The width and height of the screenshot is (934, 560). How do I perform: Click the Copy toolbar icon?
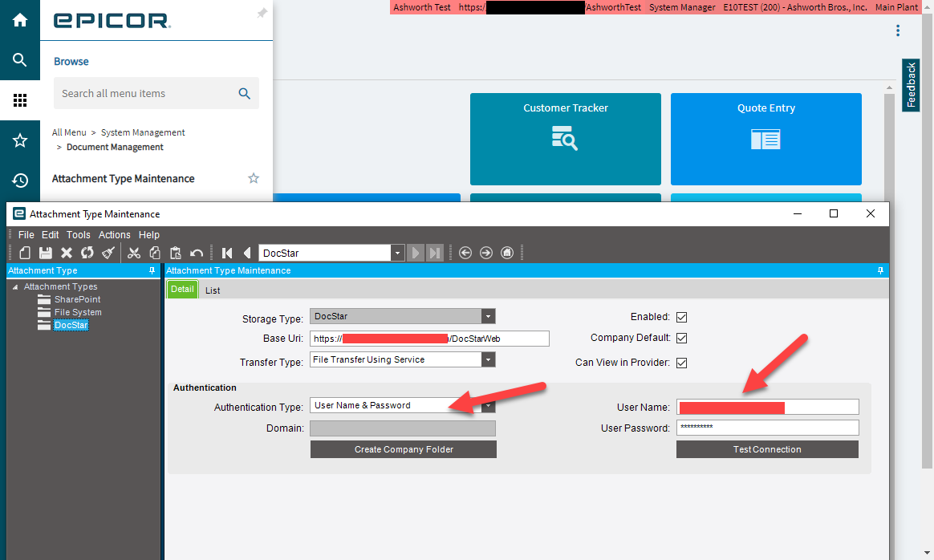click(155, 254)
